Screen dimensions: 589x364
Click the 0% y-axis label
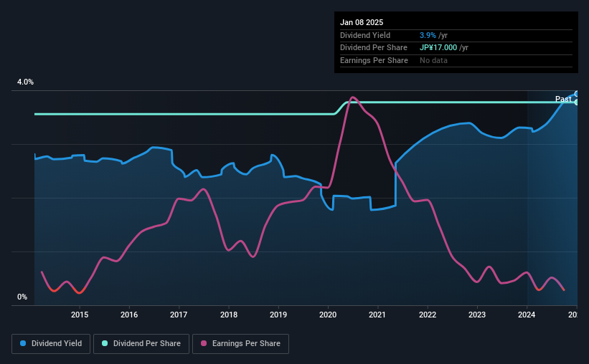pyautogui.click(x=22, y=297)
